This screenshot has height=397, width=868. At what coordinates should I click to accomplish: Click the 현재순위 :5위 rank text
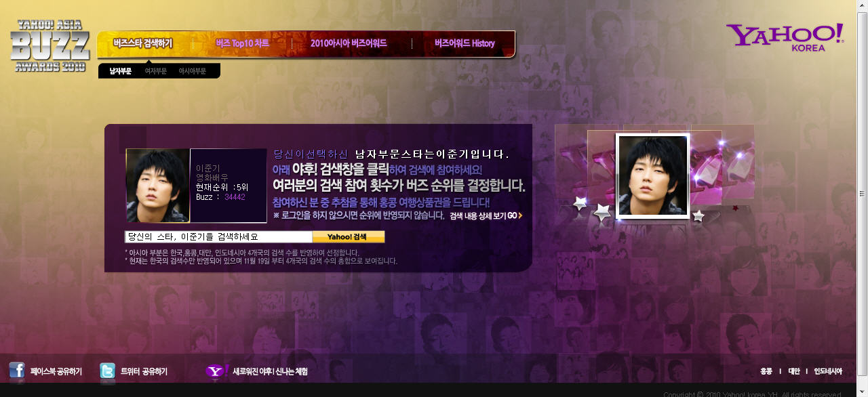[x=222, y=187]
